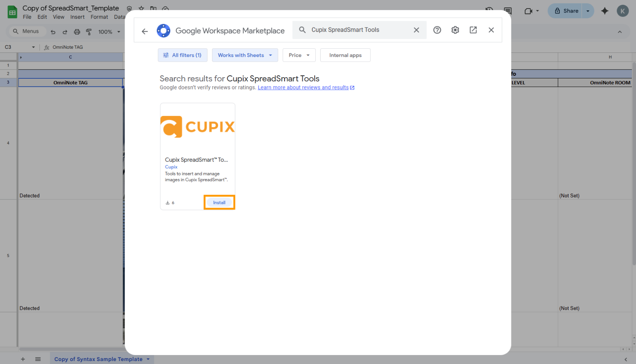This screenshot has width=636, height=364.
Task: Open All filters (1) panel
Action: 183,55
